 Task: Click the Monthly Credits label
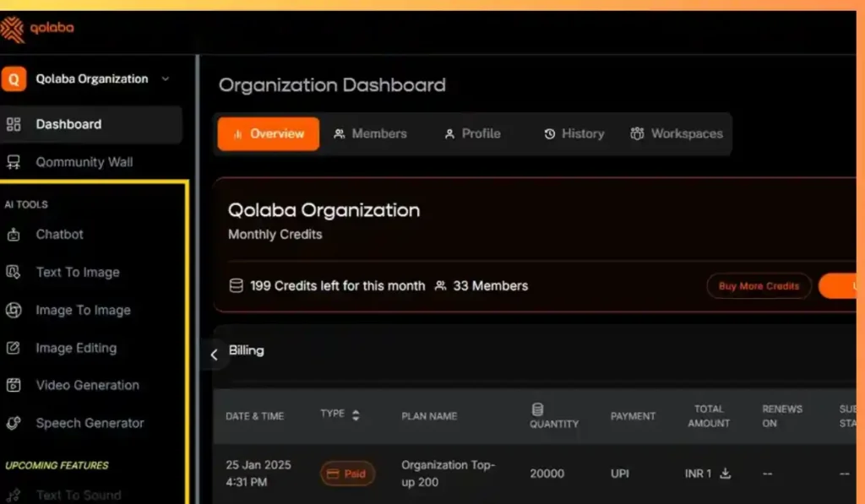pos(275,235)
